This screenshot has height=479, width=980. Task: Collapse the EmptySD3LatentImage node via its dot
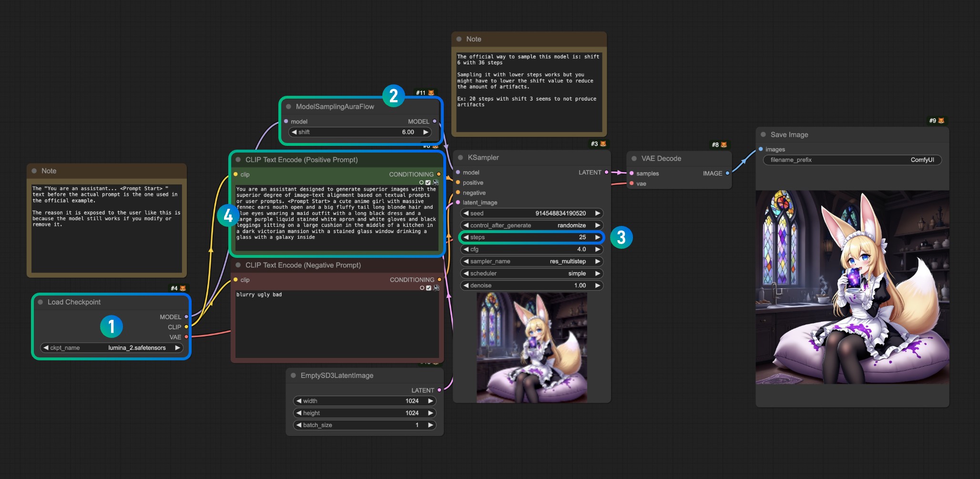pyautogui.click(x=293, y=376)
